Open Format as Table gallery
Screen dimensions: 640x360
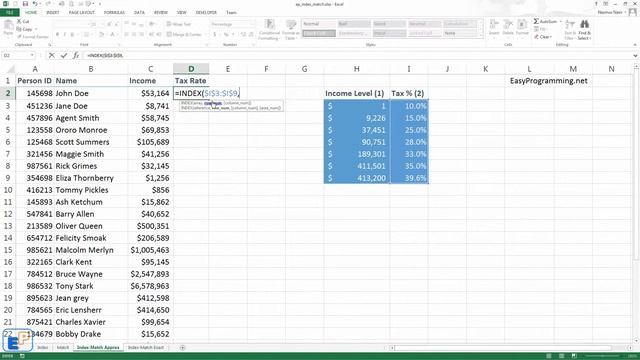291,29
